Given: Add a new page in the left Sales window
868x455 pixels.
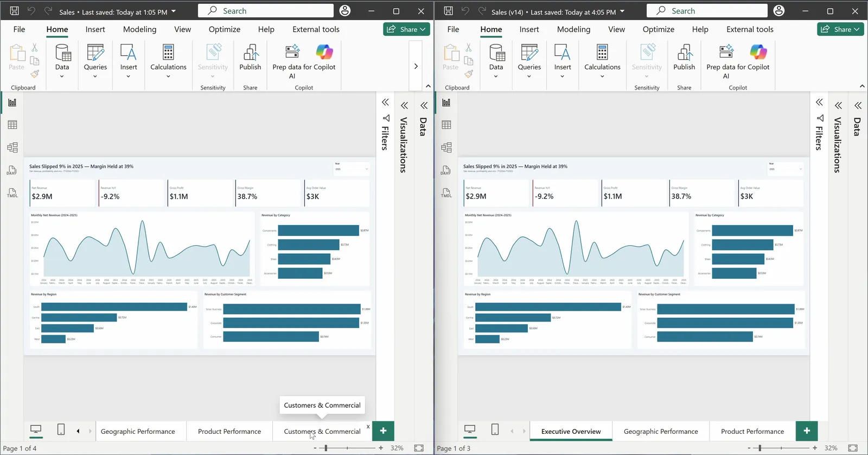Looking at the screenshot, I should pyautogui.click(x=383, y=431).
